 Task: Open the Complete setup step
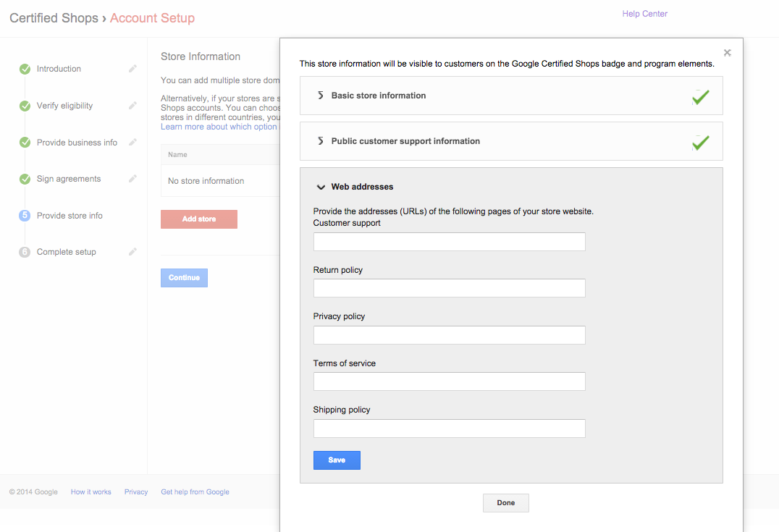pyautogui.click(x=66, y=252)
